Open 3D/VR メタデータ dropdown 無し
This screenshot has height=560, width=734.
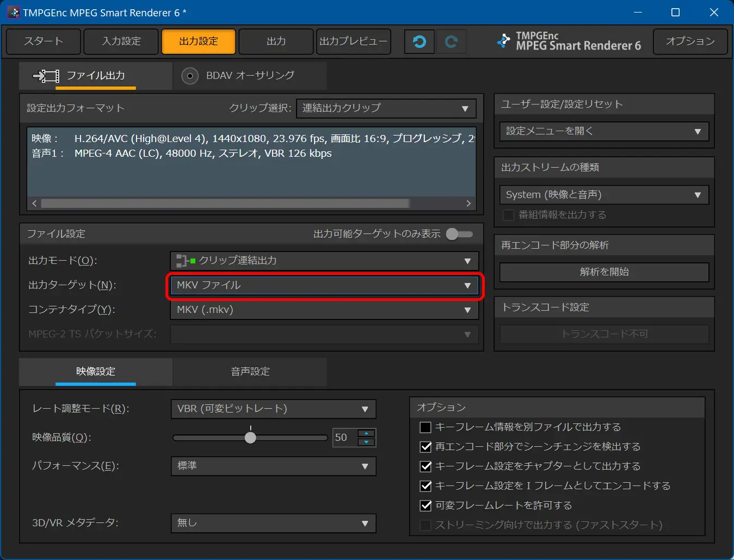[x=273, y=523]
